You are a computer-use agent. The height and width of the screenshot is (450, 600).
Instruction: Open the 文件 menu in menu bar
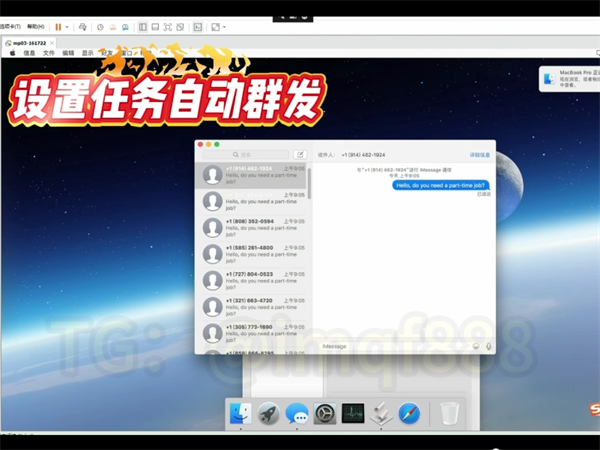tap(49, 52)
